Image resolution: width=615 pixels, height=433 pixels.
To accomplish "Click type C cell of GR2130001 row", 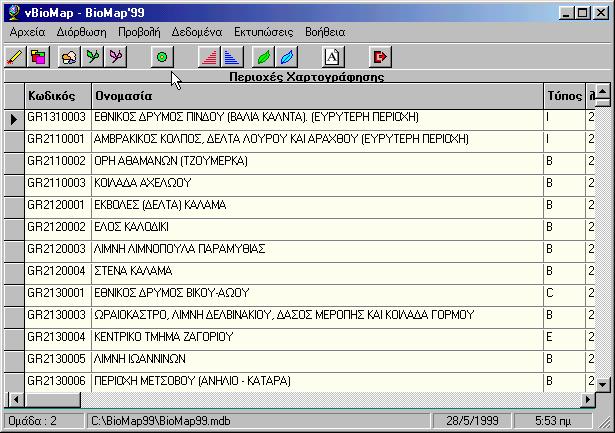I will 564,295.
